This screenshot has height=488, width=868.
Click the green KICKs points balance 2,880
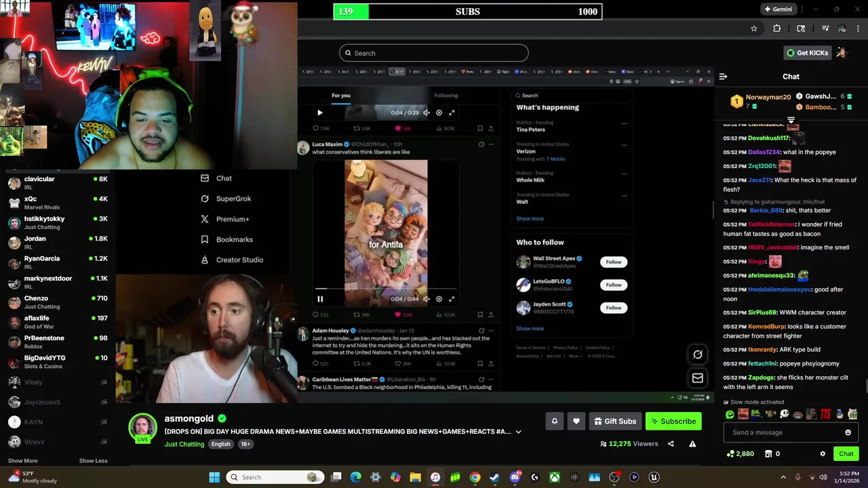point(740,454)
